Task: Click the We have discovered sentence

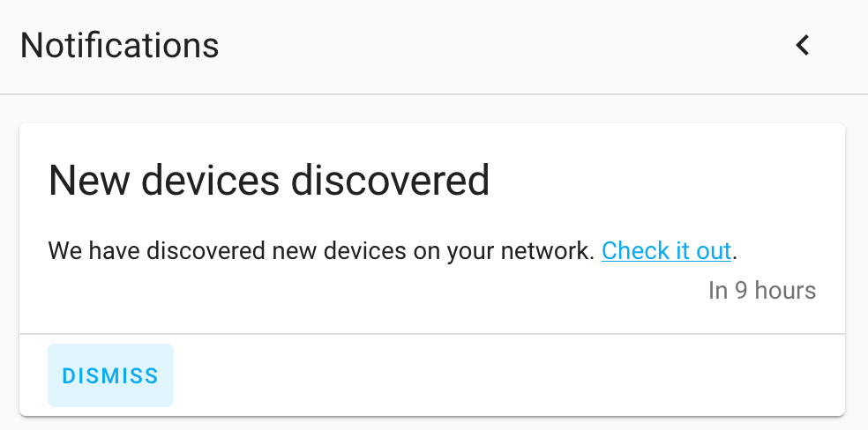Action: 322,251
